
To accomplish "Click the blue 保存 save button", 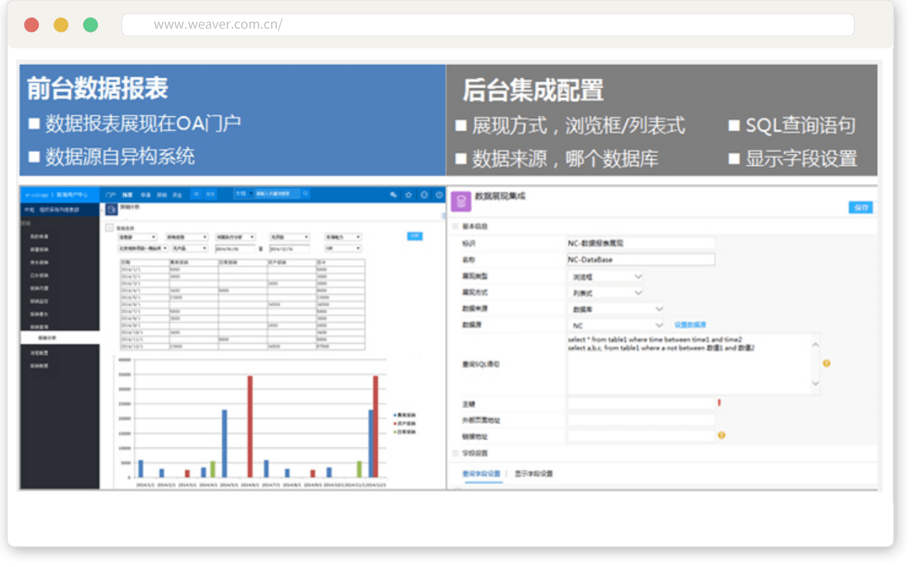I will (860, 207).
